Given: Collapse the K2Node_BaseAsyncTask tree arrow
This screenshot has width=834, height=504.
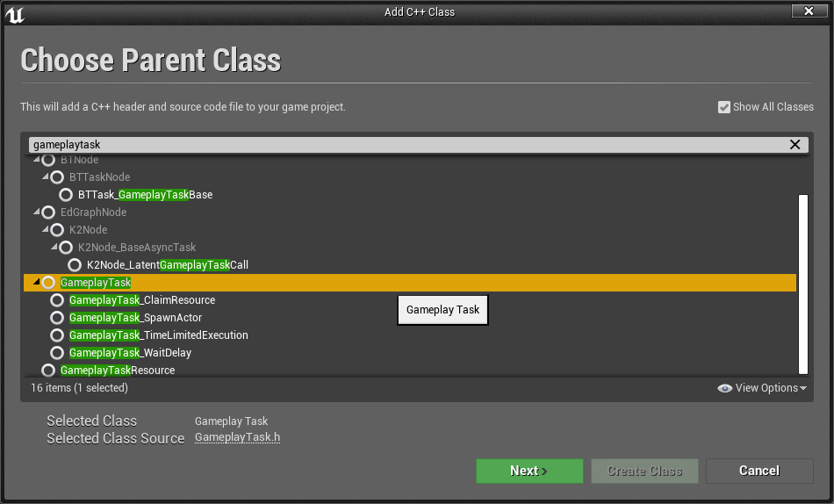Looking at the screenshot, I should [x=54, y=247].
